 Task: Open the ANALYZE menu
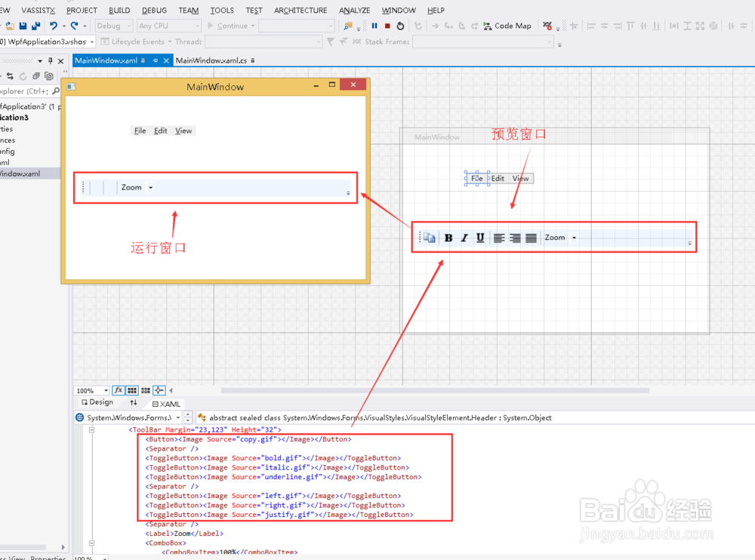(354, 10)
